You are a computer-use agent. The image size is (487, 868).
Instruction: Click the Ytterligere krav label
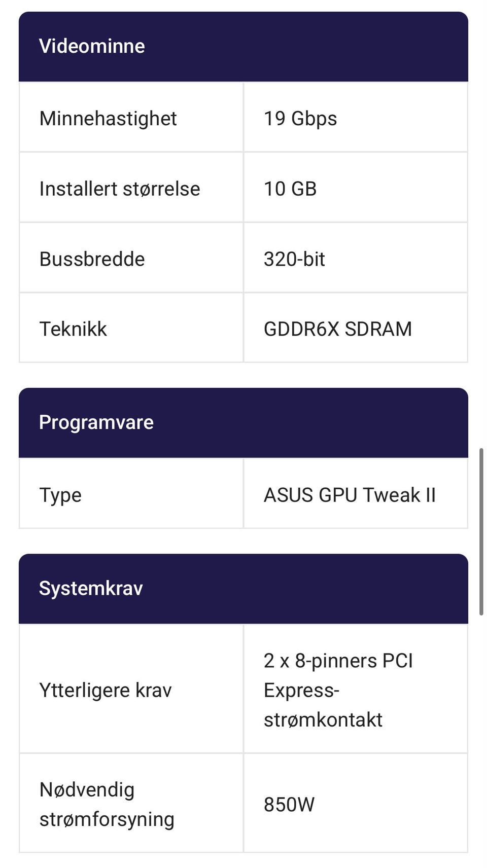coord(106,690)
